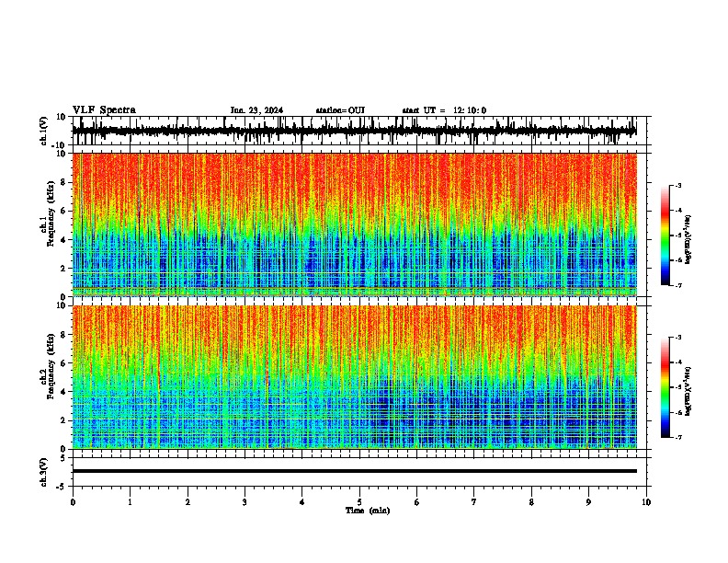This screenshot has width=728, height=563.
Task: Click the ch.1 color scale bar
Action: [665, 236]
